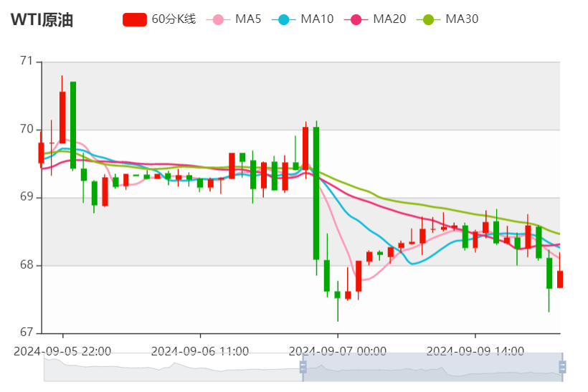Click the blue MA10 legend marker
Viewport: 588px width, 392px height.
click(x=283, y=19)
